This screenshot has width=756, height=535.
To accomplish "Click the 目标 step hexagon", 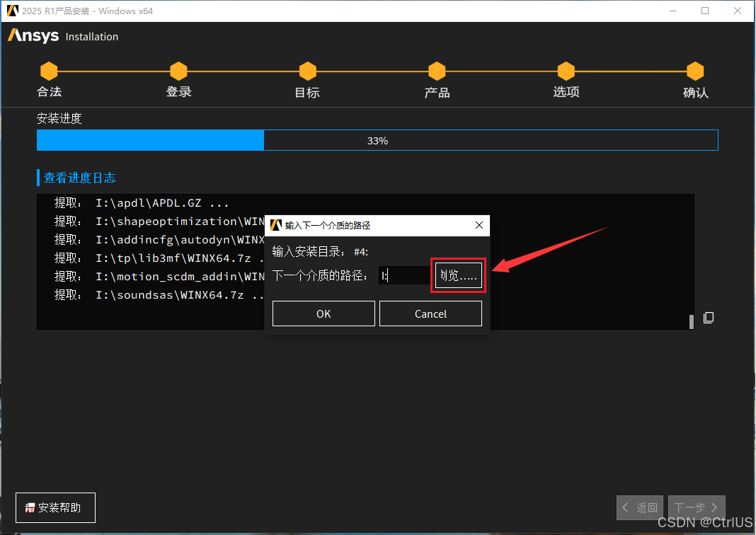I will coord(308,71).
